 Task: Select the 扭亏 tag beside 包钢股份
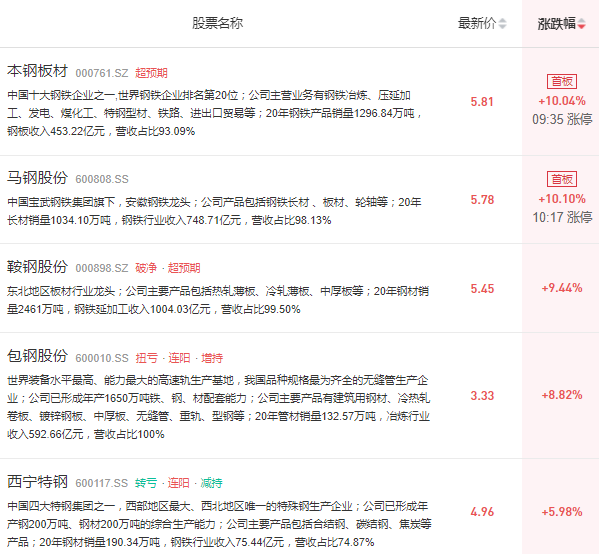tap(146, 358)
